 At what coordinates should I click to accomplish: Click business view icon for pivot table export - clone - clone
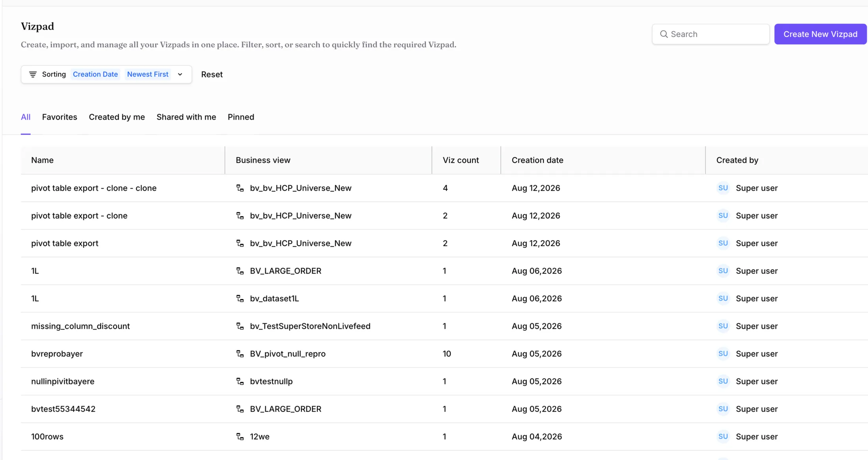240,188
